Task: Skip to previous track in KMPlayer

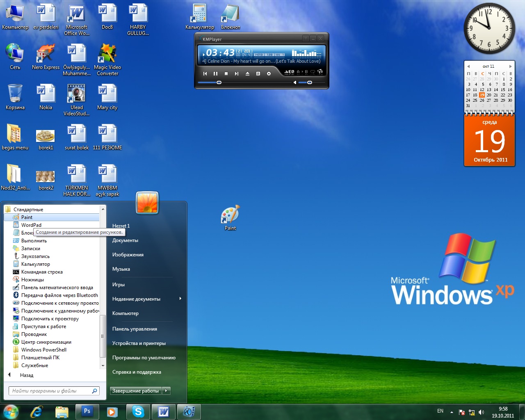Action: (205, 73)
